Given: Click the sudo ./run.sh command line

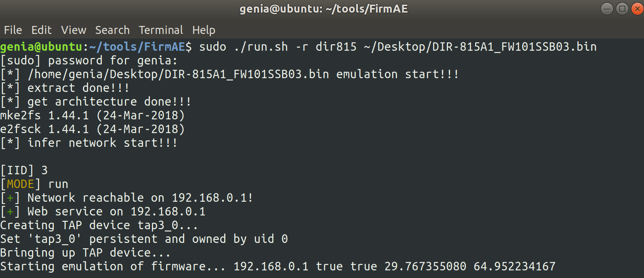Looking at the screenshot, I should click(398, 47).
